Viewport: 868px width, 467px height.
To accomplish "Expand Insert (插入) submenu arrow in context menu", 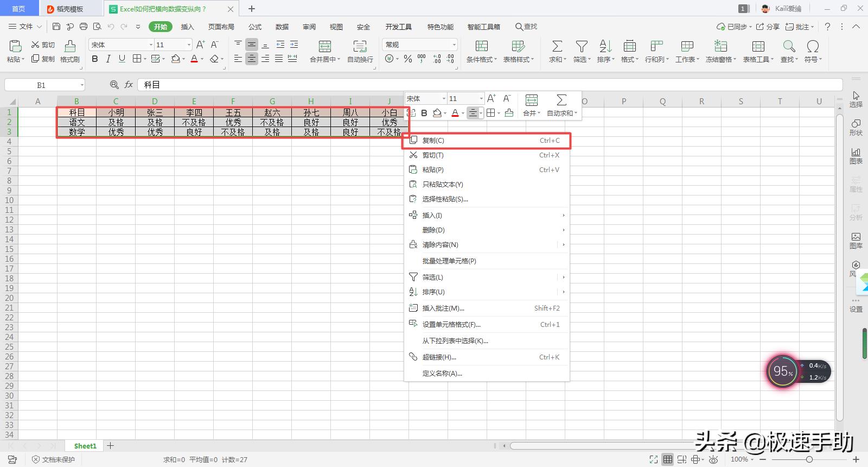I will [x=564, y=215].
